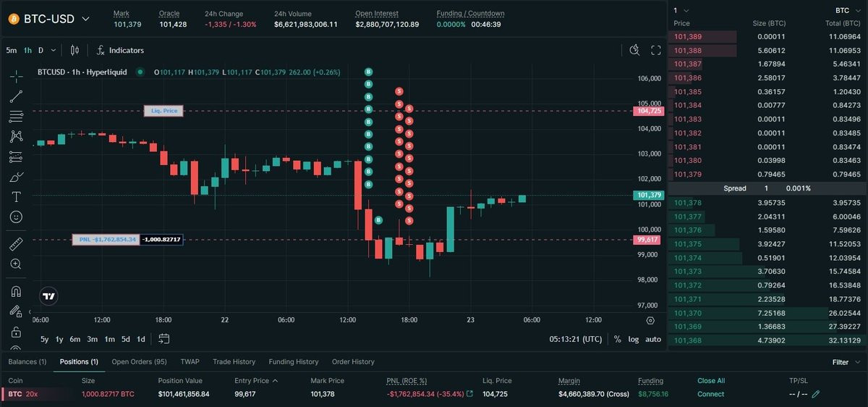Click Close All positions link

click(711, 380)
